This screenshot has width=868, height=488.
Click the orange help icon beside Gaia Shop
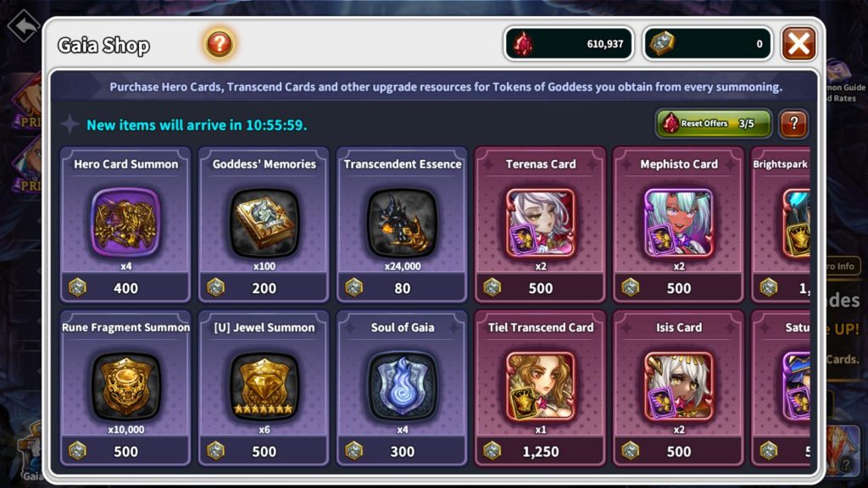click(220, 44)
